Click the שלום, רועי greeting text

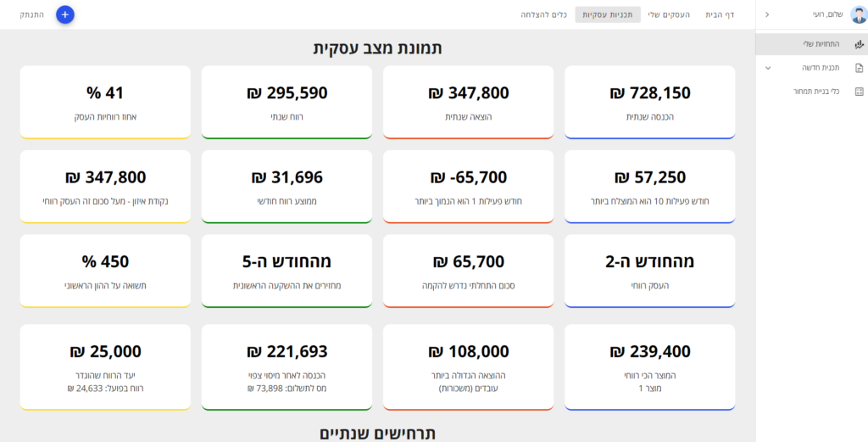pos(825,14)
